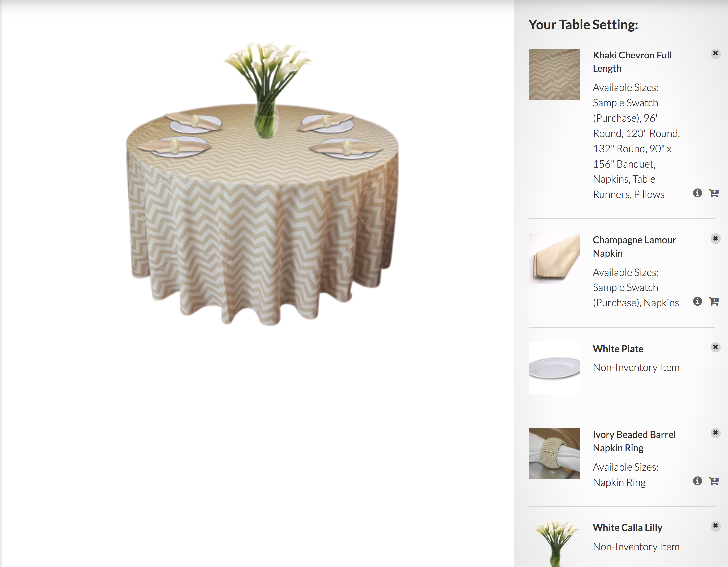Remove Ivory Beaded Barrel Napkin Ring
Screen dimensions: 728x567
(715, 433)
